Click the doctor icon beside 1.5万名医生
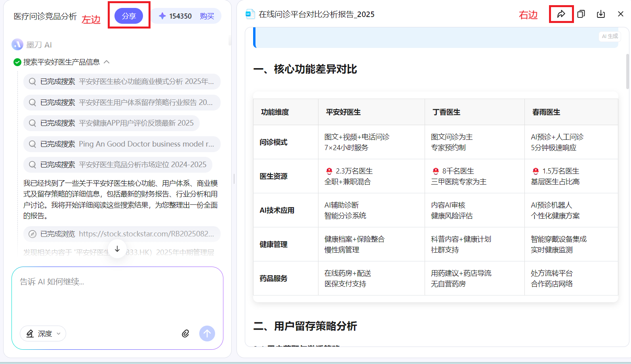The image size is (631, 364). (536, 171)
